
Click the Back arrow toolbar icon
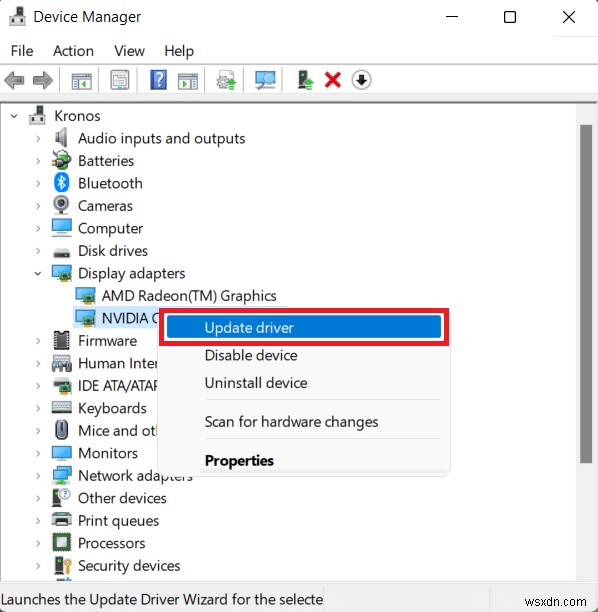tap(14, 80)
